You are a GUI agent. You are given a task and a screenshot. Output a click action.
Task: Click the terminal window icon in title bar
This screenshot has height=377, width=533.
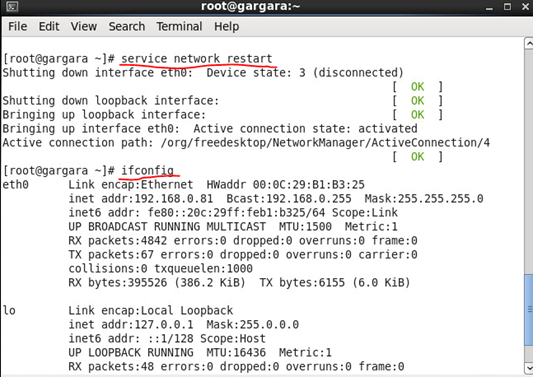coord(12,6)
